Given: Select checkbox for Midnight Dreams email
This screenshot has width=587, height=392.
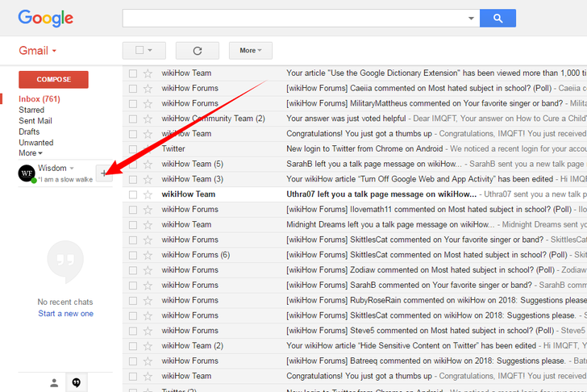Looking at the screenshot, I should click(133, 225).
